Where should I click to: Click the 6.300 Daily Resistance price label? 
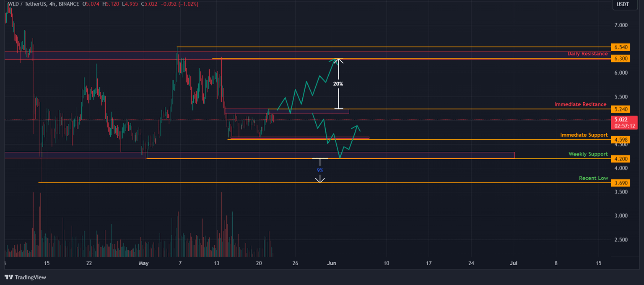[620, 58]
